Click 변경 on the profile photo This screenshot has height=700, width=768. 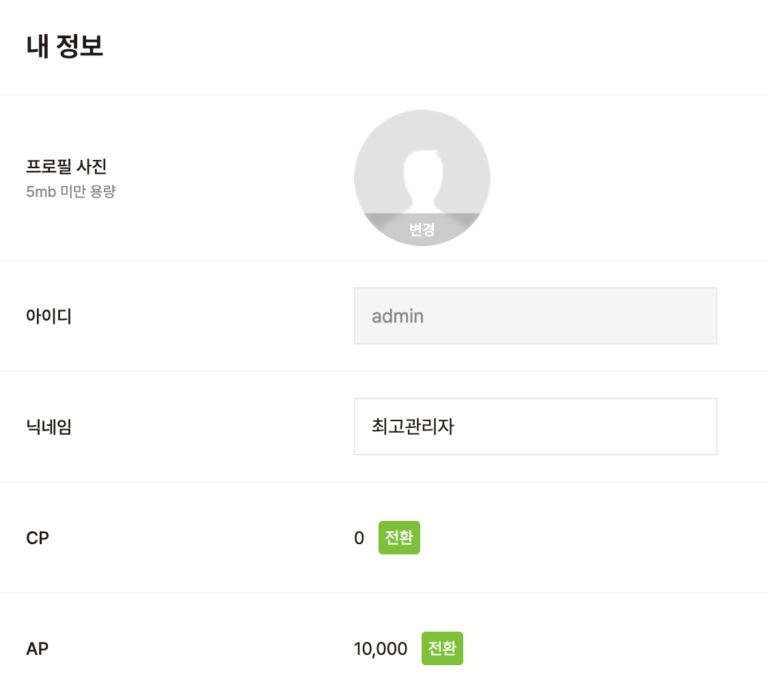422,230
